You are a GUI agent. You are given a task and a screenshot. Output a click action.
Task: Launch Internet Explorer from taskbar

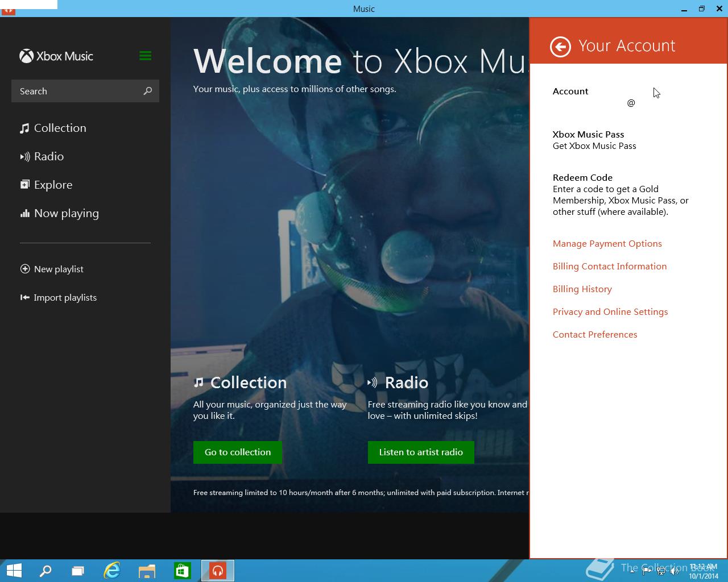coord(112,571)
